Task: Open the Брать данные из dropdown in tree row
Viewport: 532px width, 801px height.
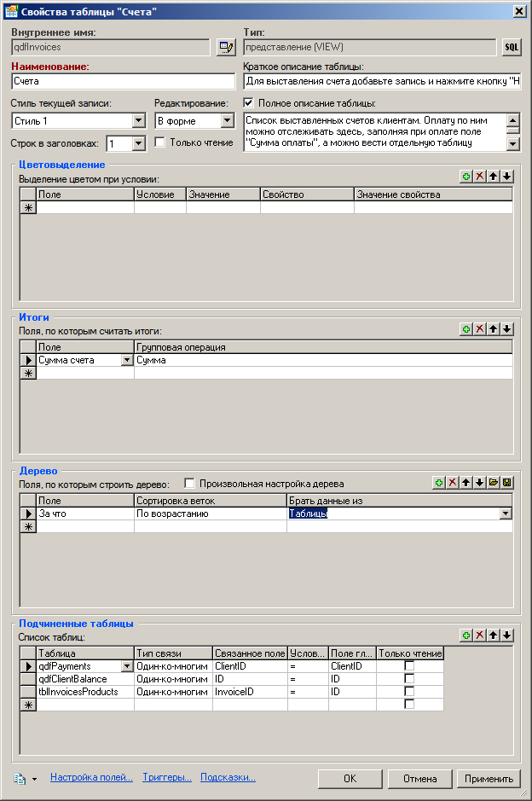Action: 506,514
